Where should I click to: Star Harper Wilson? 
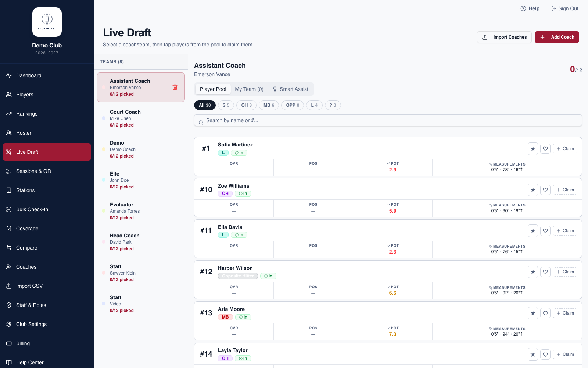pos(533,272)
